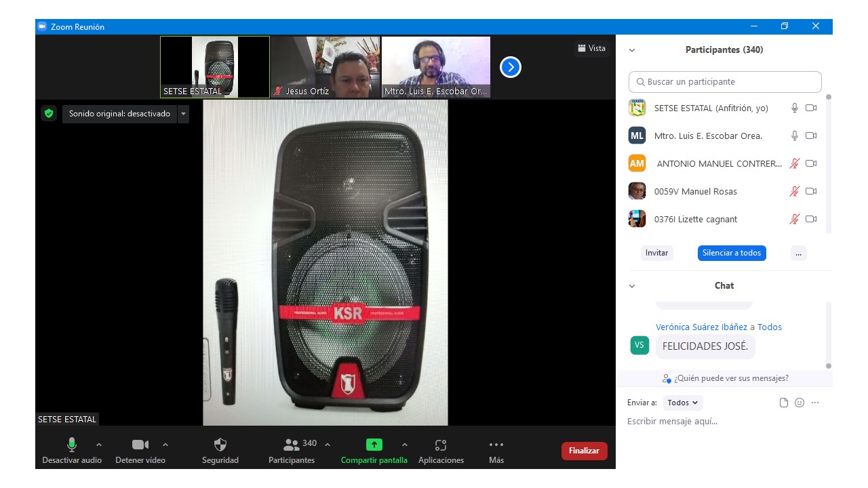868x488 pixels.
Task: Click the Zoom title bar logo
Action: (41, 26)
